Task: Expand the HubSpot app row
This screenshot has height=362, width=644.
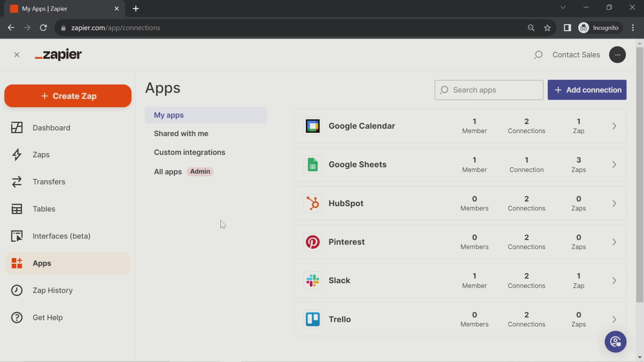Action: click(x=616, y=203)
